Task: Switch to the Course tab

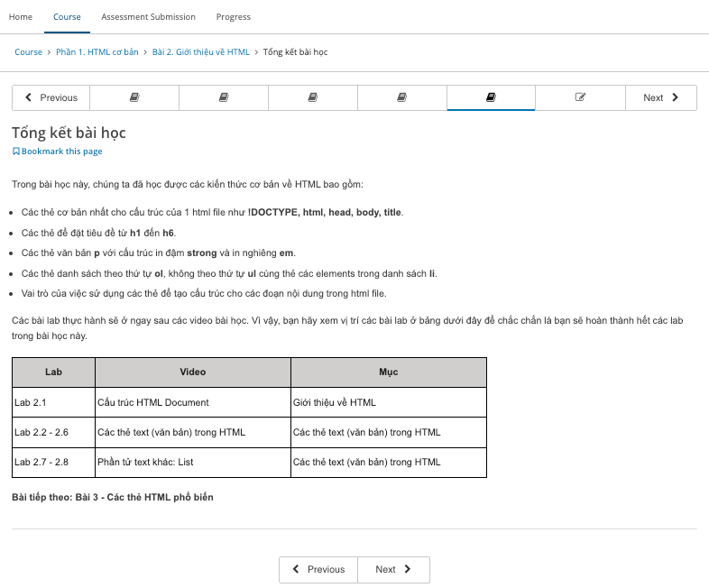Action: (x=67, y=17)
